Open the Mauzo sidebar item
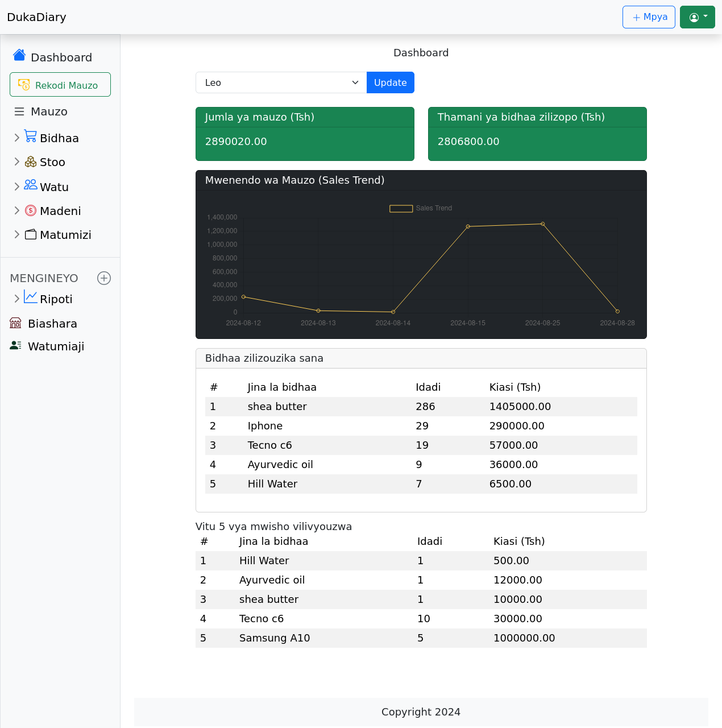722x728 pixels. 49,111
